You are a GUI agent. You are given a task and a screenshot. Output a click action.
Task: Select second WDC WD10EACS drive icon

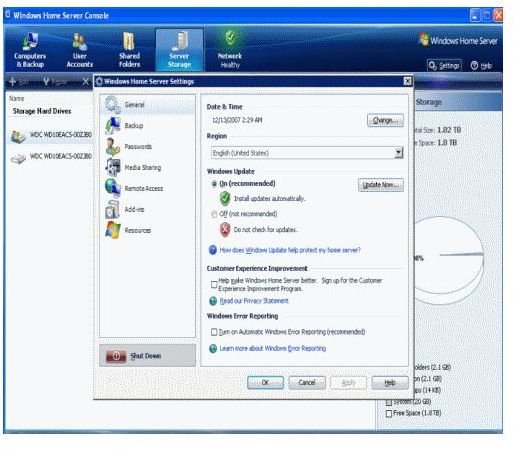18,158
